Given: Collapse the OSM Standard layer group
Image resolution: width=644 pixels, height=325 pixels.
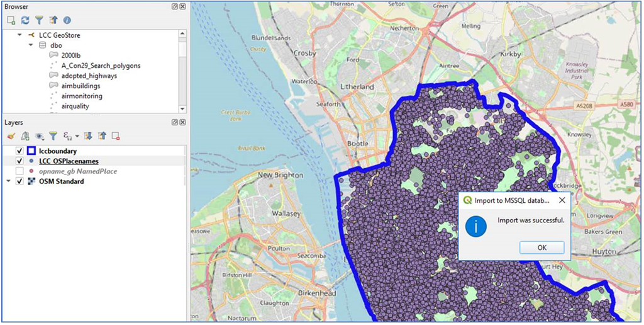Looking at the screenshot, I should coord(8,181).
